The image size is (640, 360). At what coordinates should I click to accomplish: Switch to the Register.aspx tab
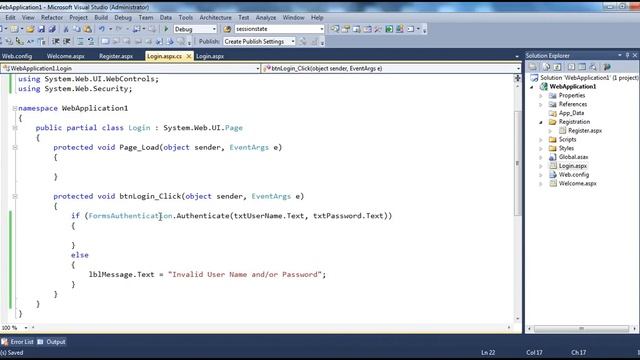(116, 56)
